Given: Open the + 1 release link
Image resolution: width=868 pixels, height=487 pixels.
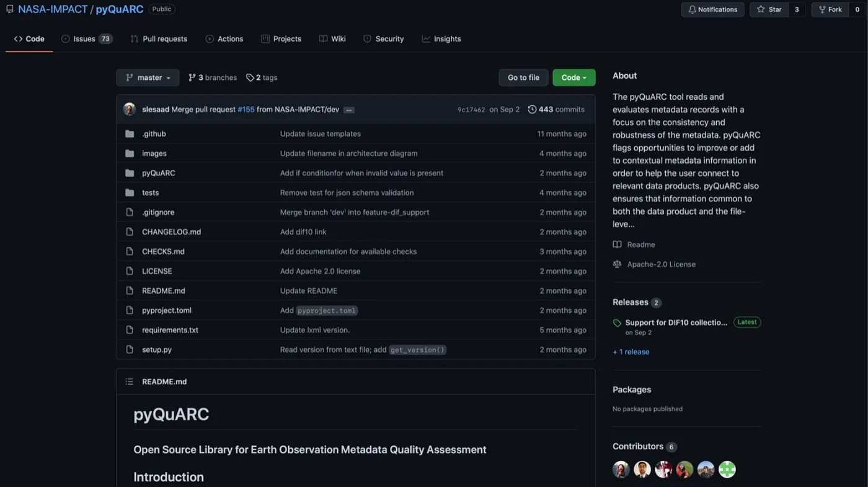Looking at the screenshot, I should (631, 352).
